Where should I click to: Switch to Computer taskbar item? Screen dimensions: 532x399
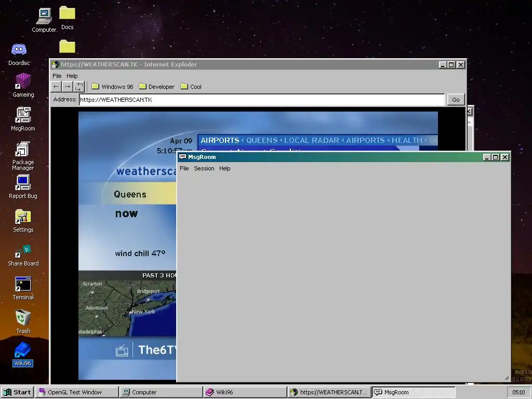tap(161, 392)
